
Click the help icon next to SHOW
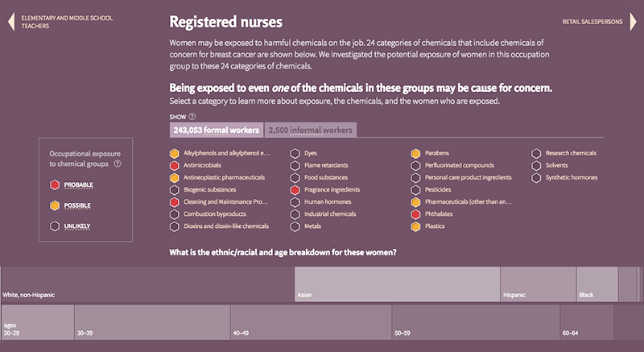point(192,117)
